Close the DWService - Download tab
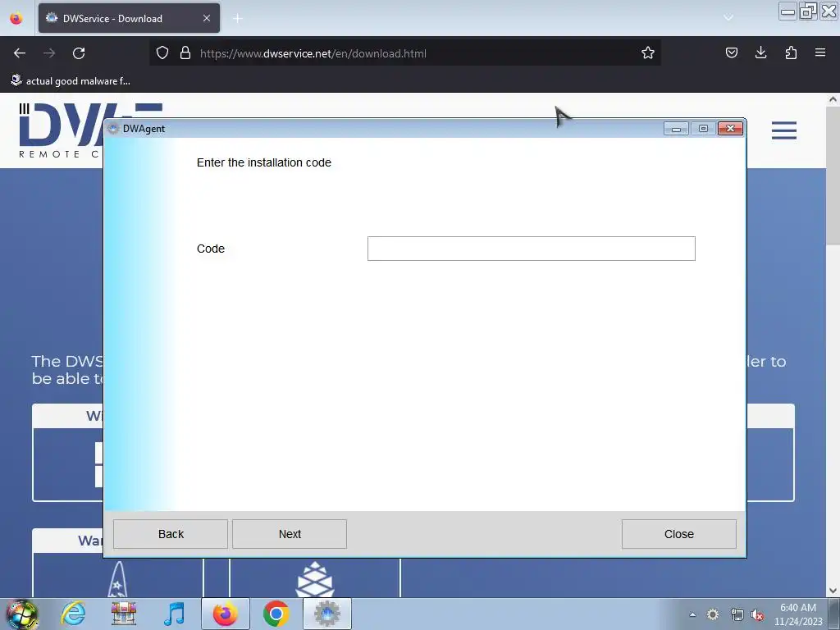Viewport: 840px width, 630px height. pyautogui.click(x=207, y=18)
